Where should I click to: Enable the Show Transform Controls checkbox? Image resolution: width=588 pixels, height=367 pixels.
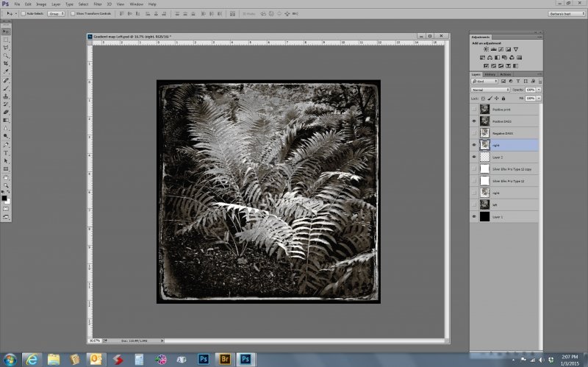73,13
